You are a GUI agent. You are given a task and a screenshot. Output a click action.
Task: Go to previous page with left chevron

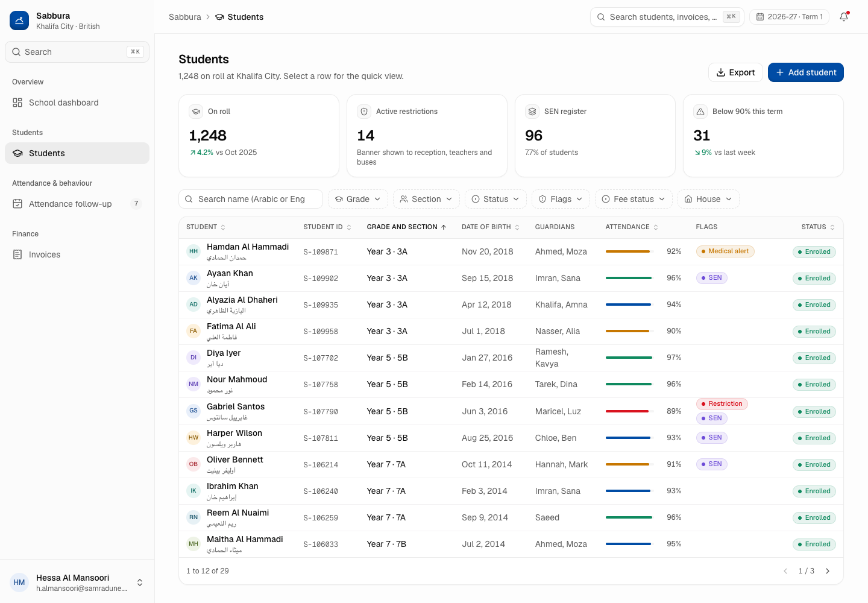coord(785,571)
